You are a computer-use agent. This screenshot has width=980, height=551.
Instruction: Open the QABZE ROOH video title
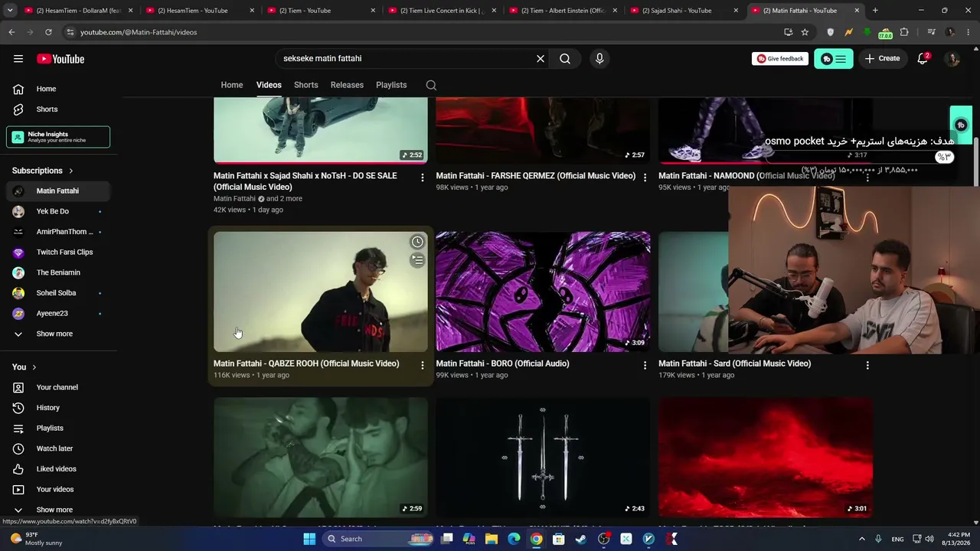click(x=306, y=364)
